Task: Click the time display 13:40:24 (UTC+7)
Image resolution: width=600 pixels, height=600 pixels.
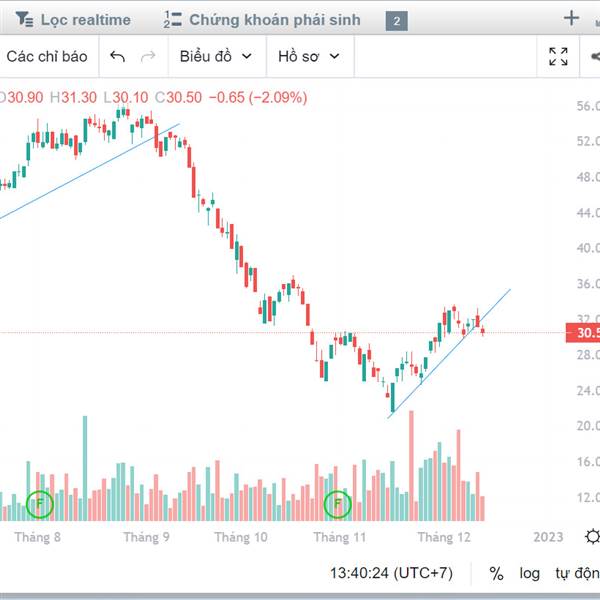Action: [391, 573]
